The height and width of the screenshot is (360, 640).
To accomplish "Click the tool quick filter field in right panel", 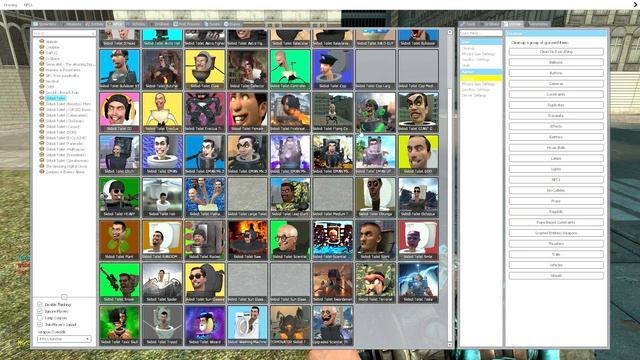I will pyautogui.click(x=481, y=33).
